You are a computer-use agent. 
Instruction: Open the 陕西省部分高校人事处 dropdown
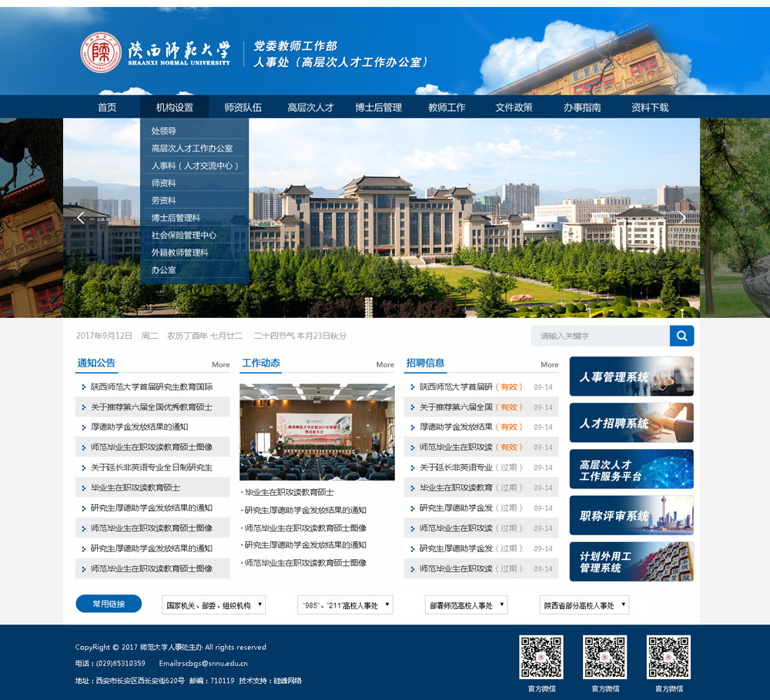pos(584,605)
